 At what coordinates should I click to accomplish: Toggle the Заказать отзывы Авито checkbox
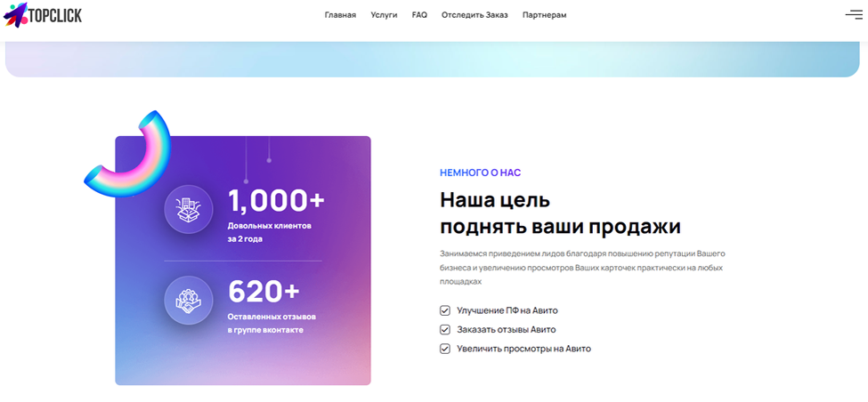[444, 330]
